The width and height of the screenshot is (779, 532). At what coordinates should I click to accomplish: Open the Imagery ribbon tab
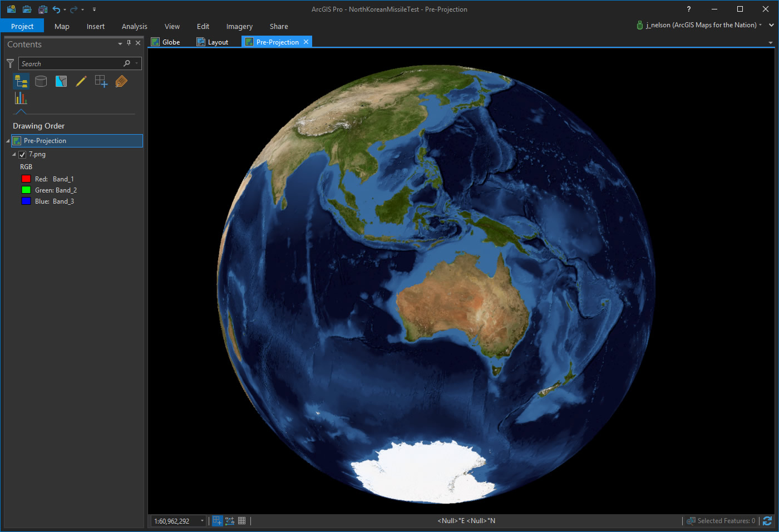pyautogui.click(x=239, y=27)
